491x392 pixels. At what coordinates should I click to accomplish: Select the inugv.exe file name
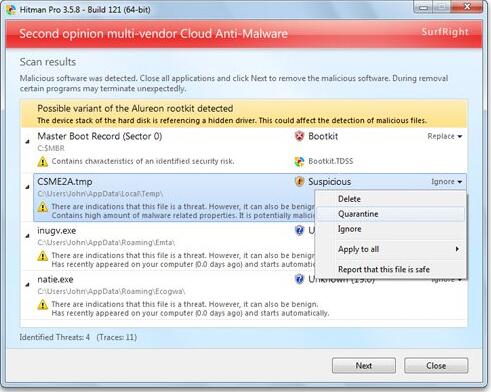coord(57,231)
